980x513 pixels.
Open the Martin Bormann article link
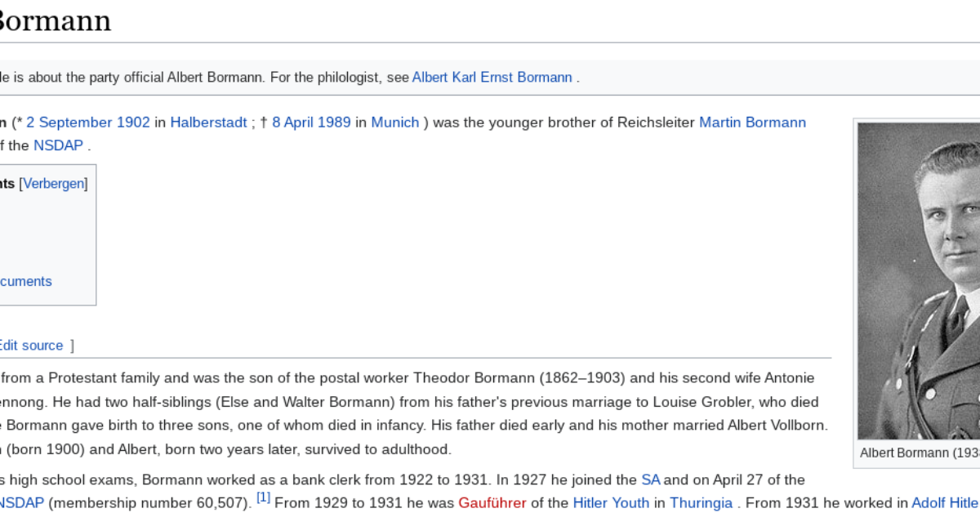pyautogui.click(x=751, y=123)
